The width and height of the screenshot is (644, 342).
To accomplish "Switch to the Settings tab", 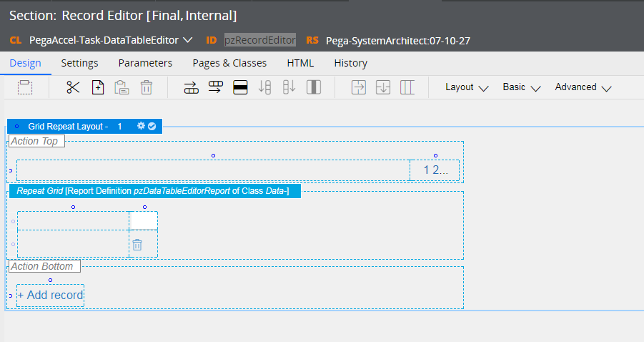I will coord(79,63).
